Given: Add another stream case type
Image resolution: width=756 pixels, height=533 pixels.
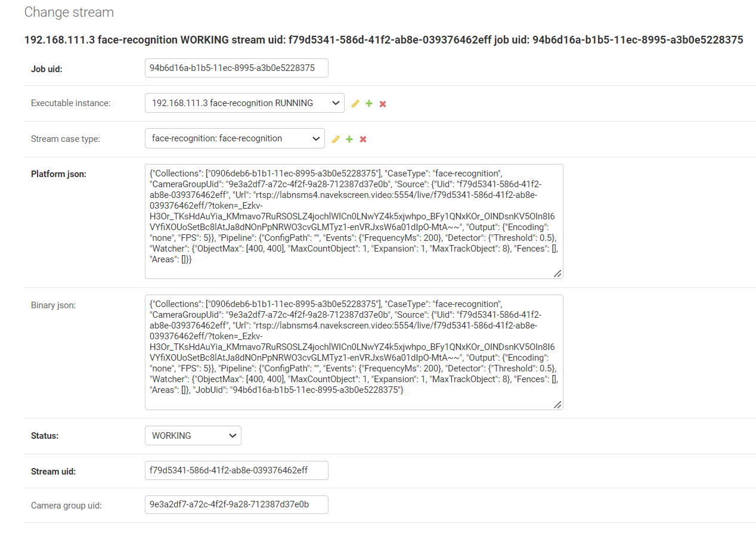Looking at the screenshot, I should (349, 139).
